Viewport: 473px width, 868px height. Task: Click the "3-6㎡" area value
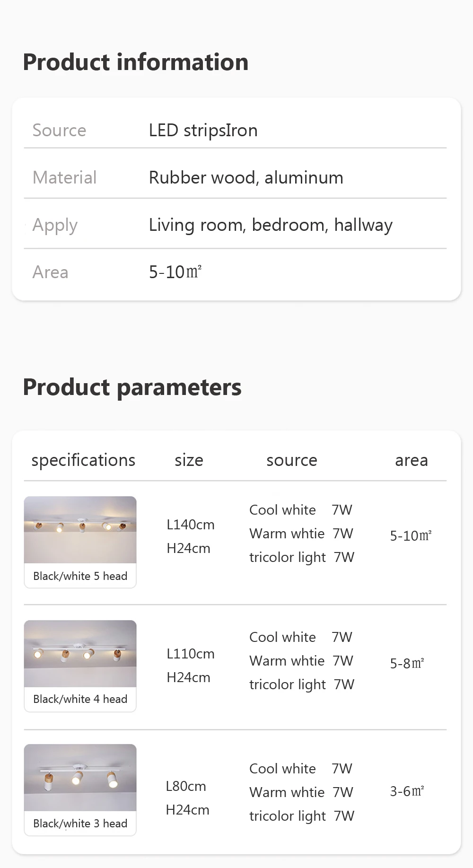tap(407, 791)
